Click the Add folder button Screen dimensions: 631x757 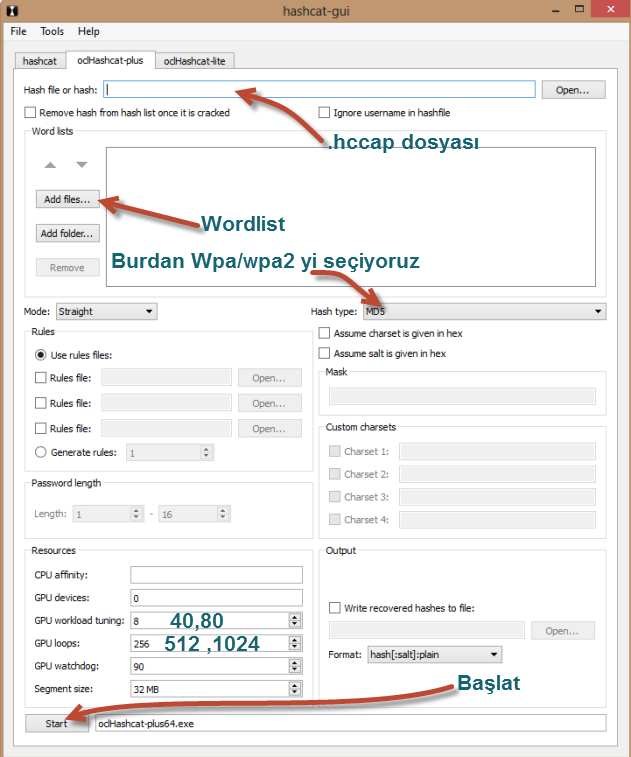[x=68, y=233]
